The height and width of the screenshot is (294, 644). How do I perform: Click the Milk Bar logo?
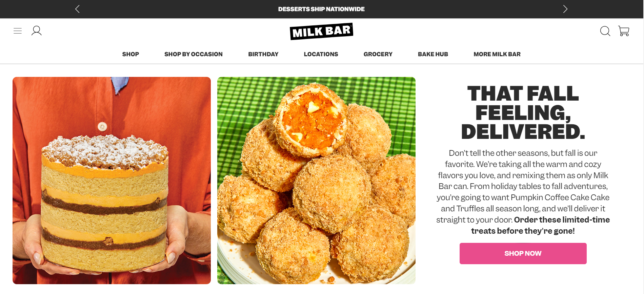[321, 31]
